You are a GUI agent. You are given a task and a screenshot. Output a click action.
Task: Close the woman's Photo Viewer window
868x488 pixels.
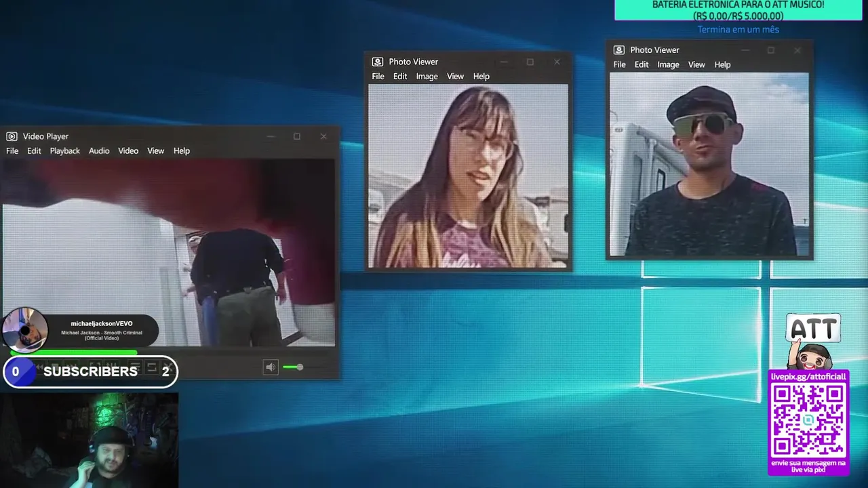pyautogui.click(x=557, y=62)
